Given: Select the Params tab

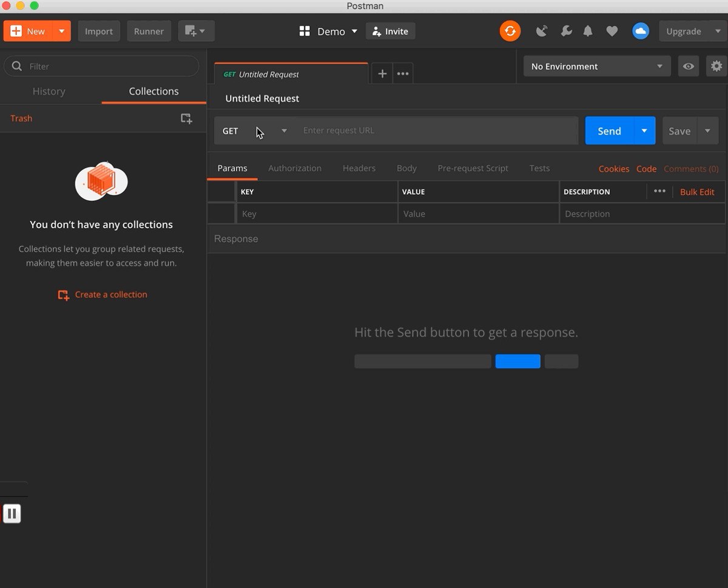Looking at the screenshot, I should coord(232,168).
